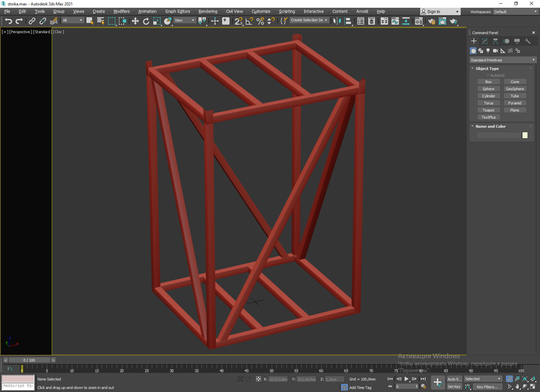
Task: Select the Move tool in toolbar
Action: point(135,21)
